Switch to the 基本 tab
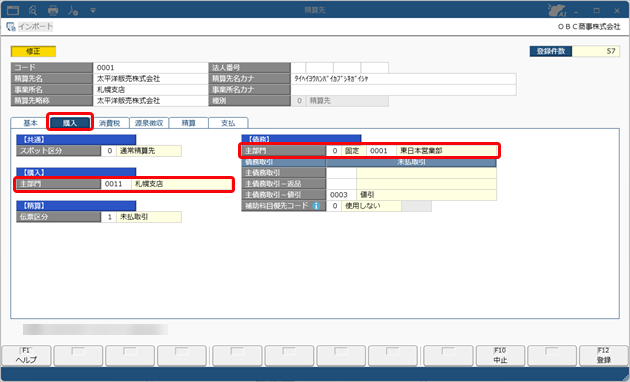The width and height of the screenshot is (630, 382). point(30,123)
